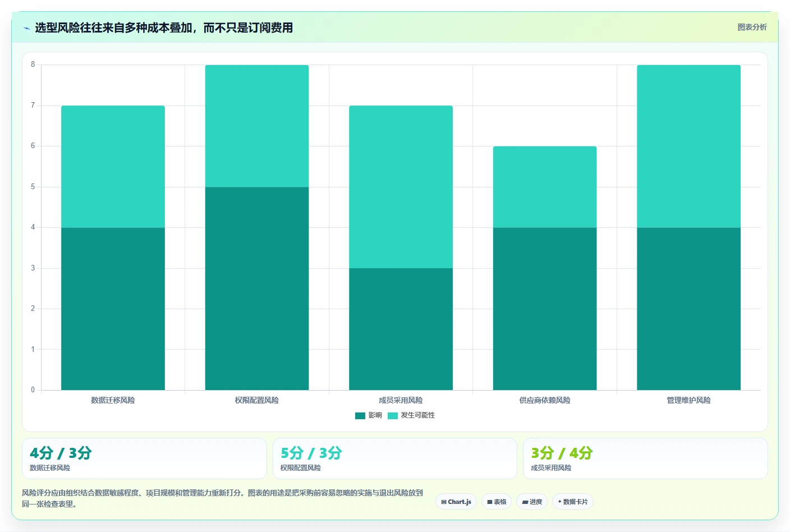790x532 pixels.
Task: Click the y-axis value 0
Action: [33, 390]
